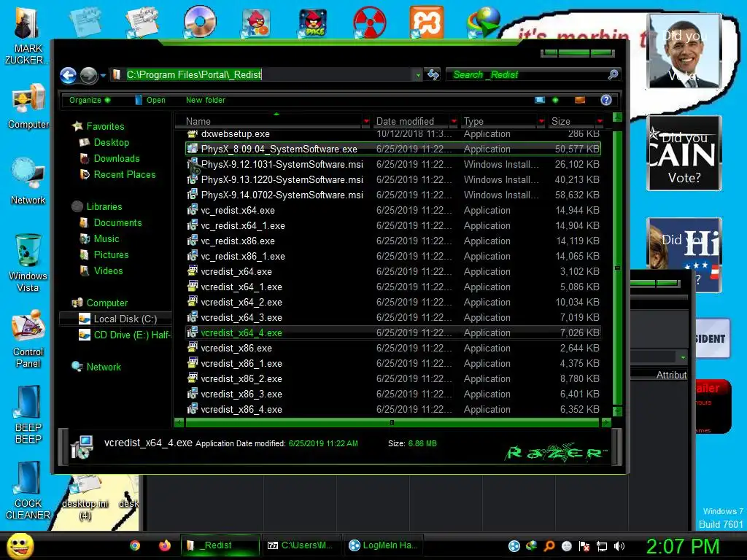Viewport: 747px width, 560px height.
Task: Switch to the C:\Users taskbar window
Action: pyautogui.click(x=301, y=545)
